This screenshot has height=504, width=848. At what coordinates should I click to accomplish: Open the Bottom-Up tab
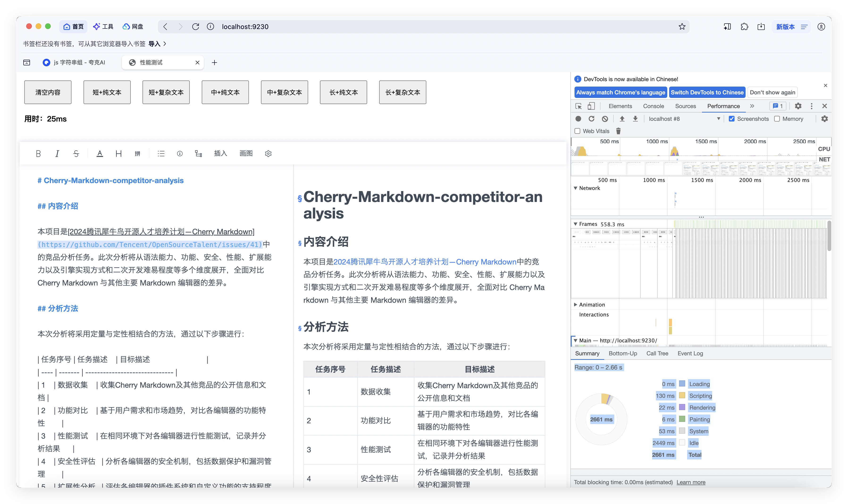(622, 353)
